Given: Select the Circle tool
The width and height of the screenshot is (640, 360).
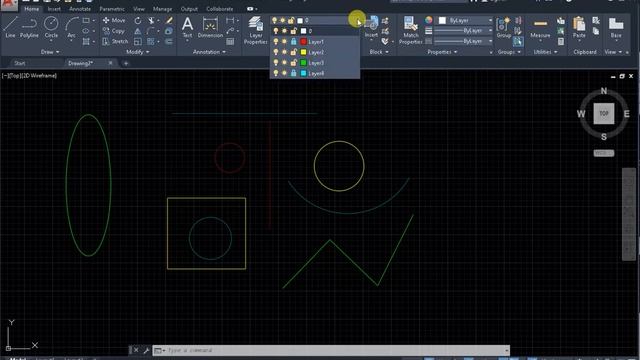Looking at the screenshot, I should (51, 27).
